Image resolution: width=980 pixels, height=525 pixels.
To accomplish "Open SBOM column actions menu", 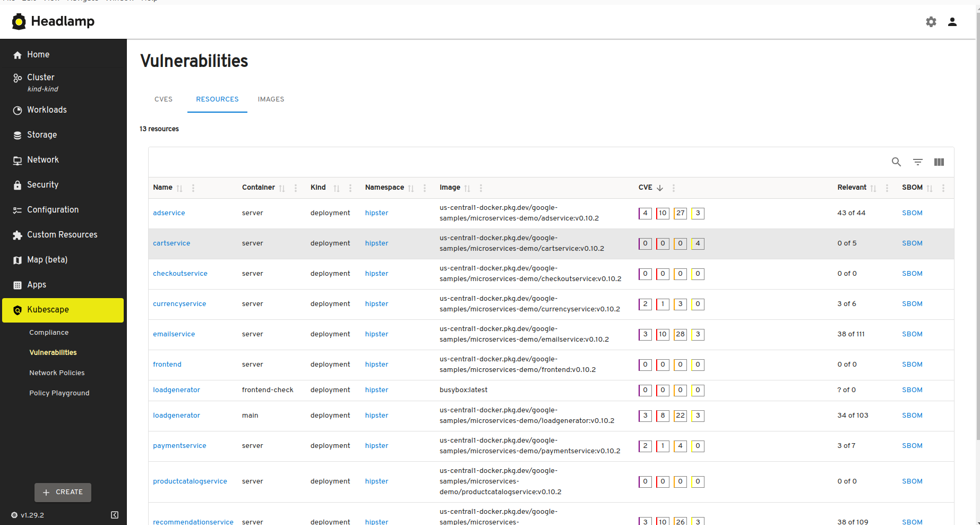I will pyautogui.click(x=943, y=188).
